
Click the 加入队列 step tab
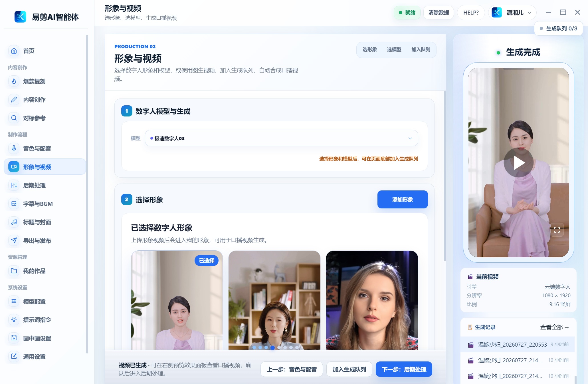click(421, 50)
